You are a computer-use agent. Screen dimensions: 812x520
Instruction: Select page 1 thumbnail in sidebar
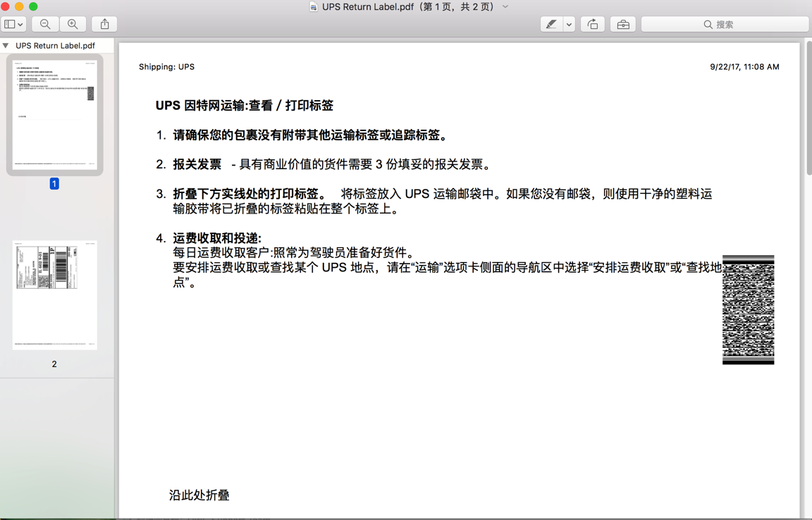[55, 114]
